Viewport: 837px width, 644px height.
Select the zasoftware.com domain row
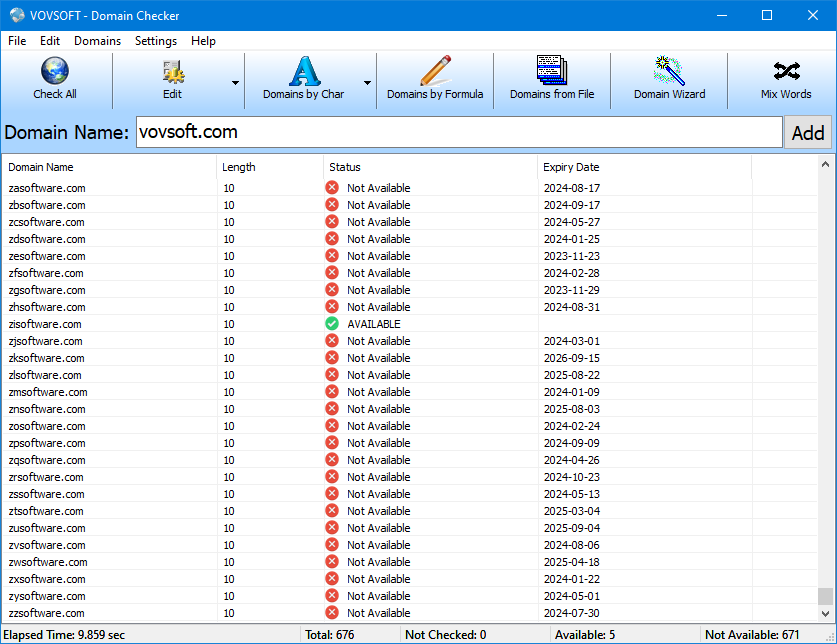410,187
